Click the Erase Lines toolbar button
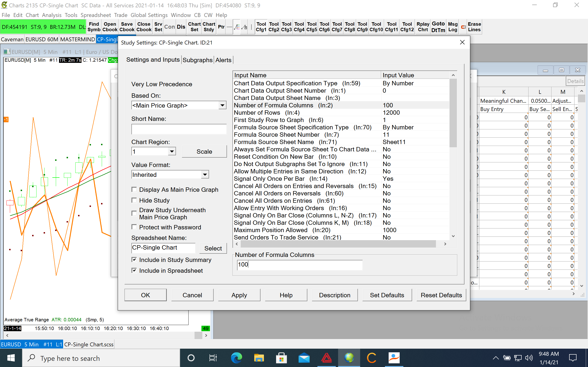This screenshot has width=588, height=367. (474, 27)
